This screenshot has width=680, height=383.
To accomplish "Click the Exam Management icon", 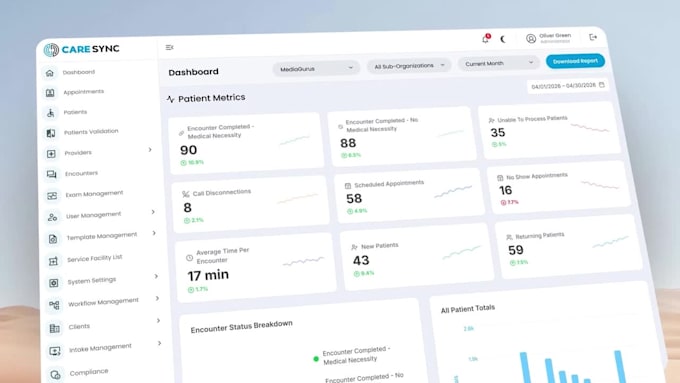I will click(x=52, y=196).
